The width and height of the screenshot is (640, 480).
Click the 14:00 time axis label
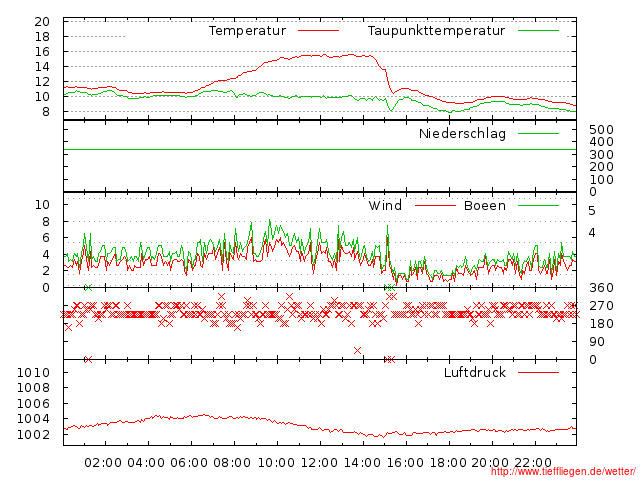click(x=362, y=463)
